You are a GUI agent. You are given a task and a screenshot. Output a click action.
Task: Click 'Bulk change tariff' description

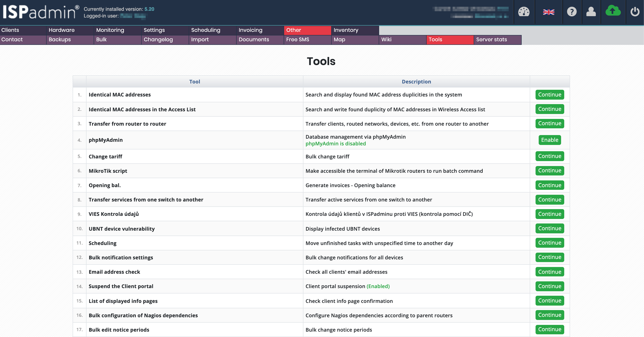pyautogui.click(x=327, y=156)
